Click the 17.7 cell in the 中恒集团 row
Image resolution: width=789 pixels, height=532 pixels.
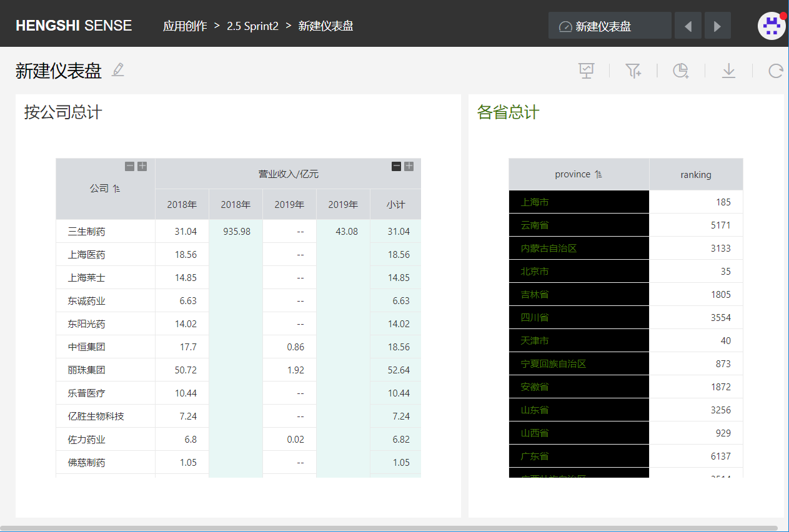point(182,347)
